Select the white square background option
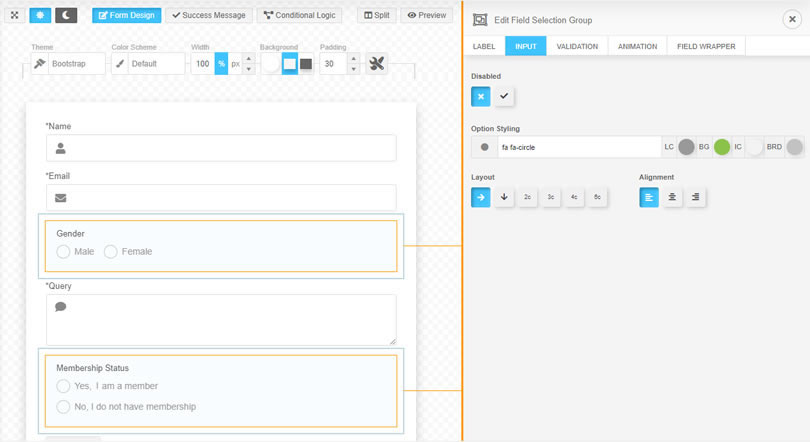This screenshot has height=442, width=810. (290, 64)
